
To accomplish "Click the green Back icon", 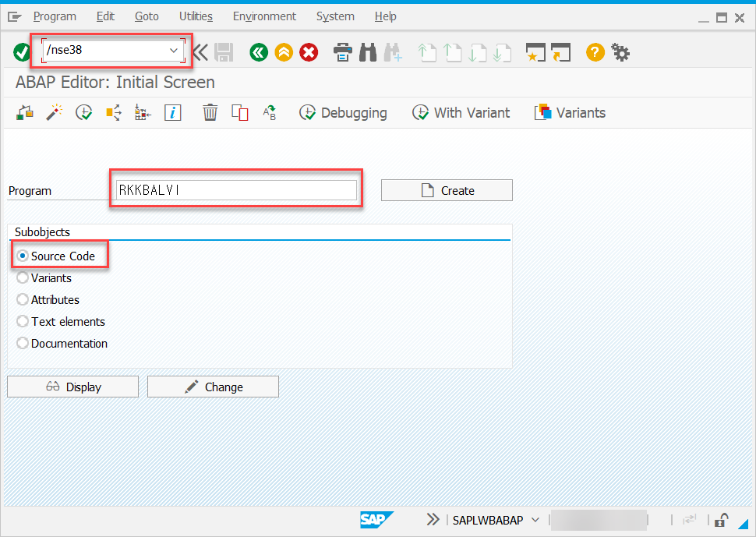I will [259, 52].
